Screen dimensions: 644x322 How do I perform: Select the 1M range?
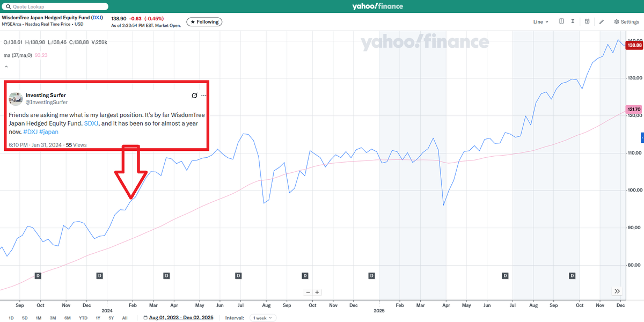click(x=39, y=318)
